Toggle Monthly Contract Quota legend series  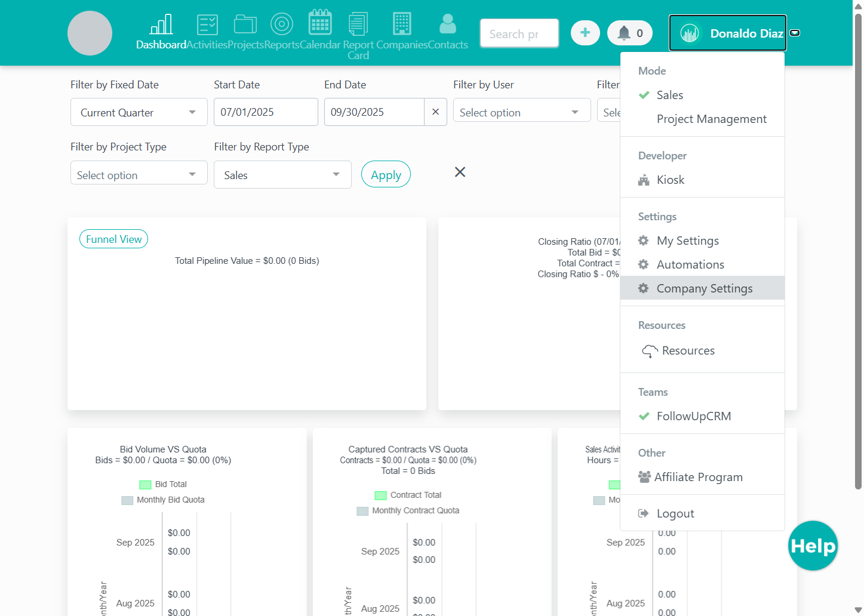(408, 510)
